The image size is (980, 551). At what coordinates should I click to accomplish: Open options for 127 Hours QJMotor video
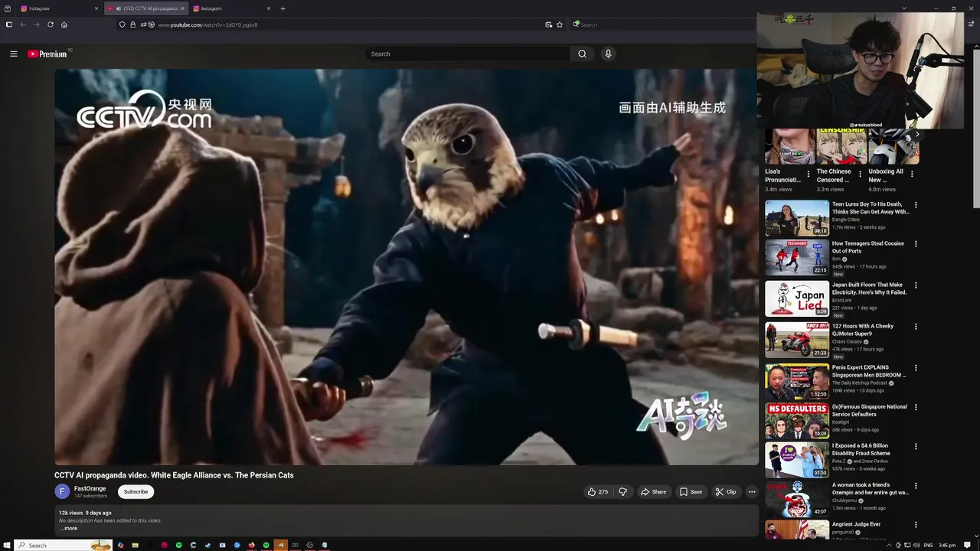point(915,327)
